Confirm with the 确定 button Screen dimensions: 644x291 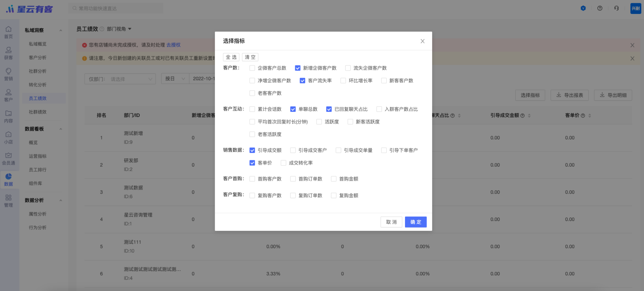416,222
